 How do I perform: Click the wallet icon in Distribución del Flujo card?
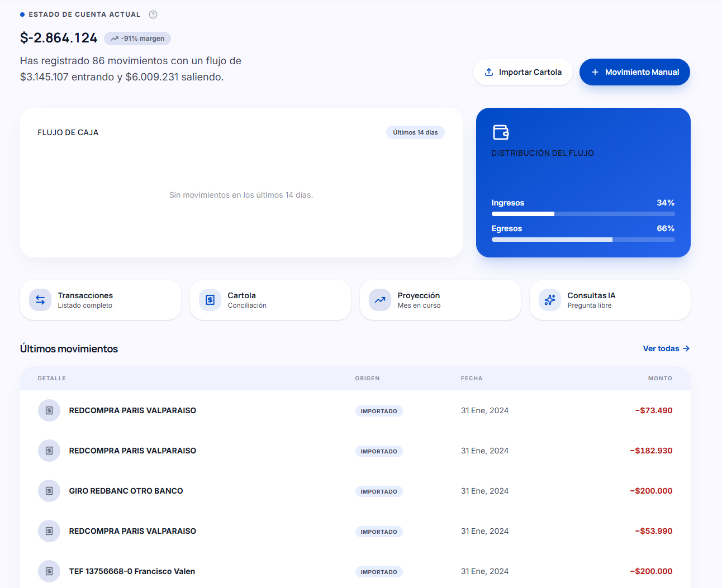click(501, 132)
